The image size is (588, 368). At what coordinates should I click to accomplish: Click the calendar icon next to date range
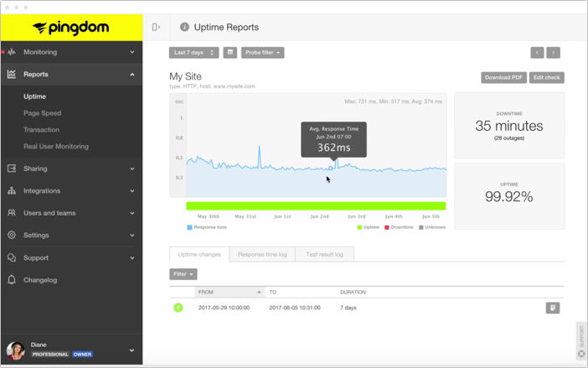230,53
